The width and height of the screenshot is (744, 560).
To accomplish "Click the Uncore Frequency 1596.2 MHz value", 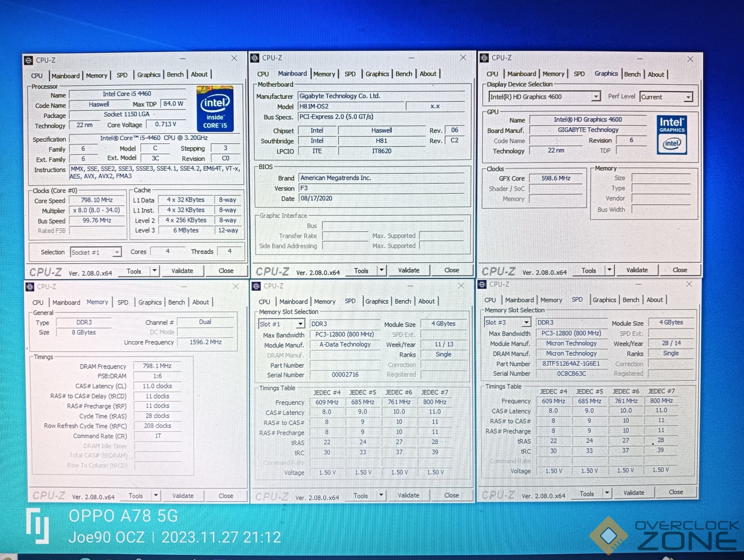I will (x=205, y=342).
